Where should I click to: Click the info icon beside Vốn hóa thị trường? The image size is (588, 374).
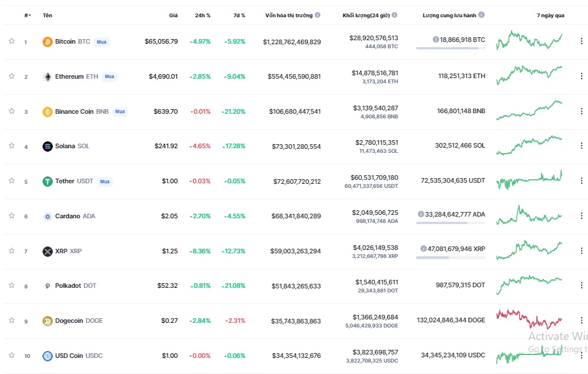tap(318, 16)
